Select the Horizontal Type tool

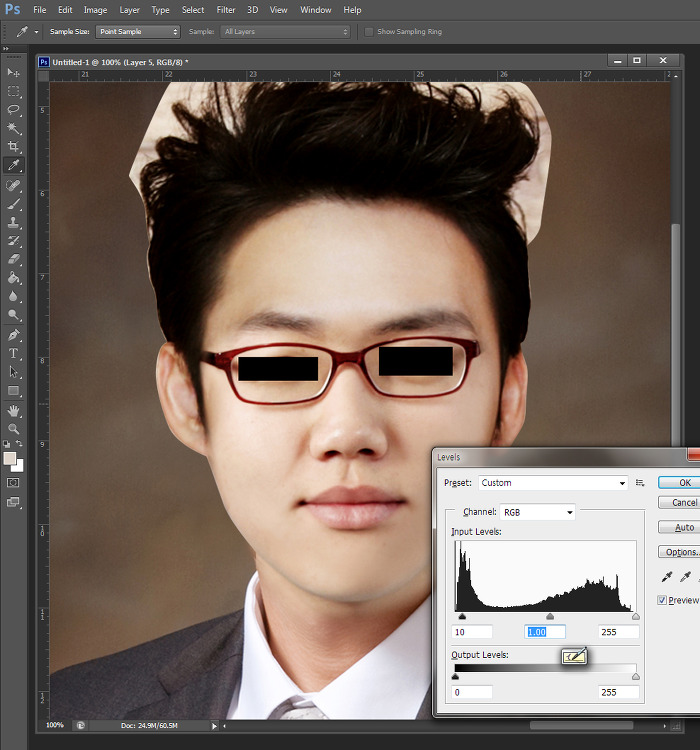[x=14, y=354]
